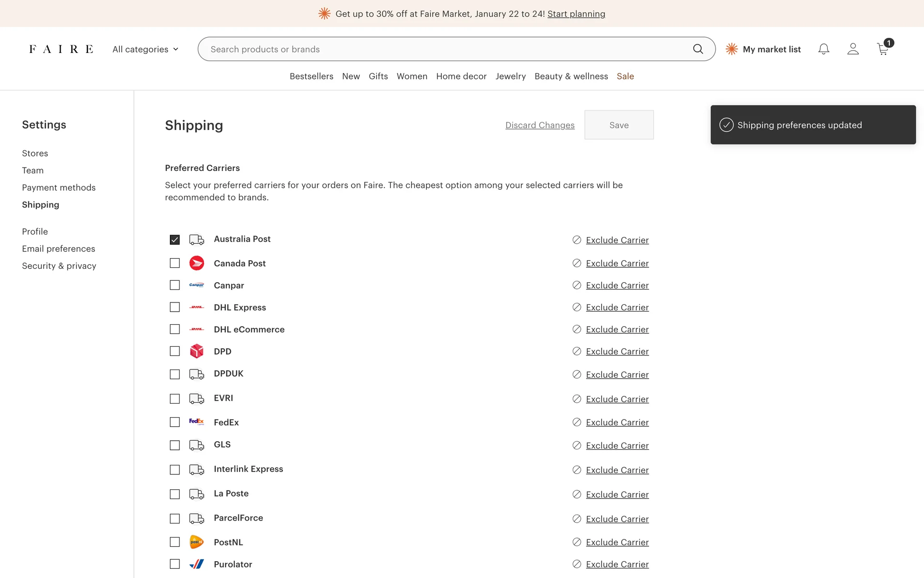Viewport: 924px width, 578px height.
Task: Open the account profile icon
Action: (x=853, y=49)
